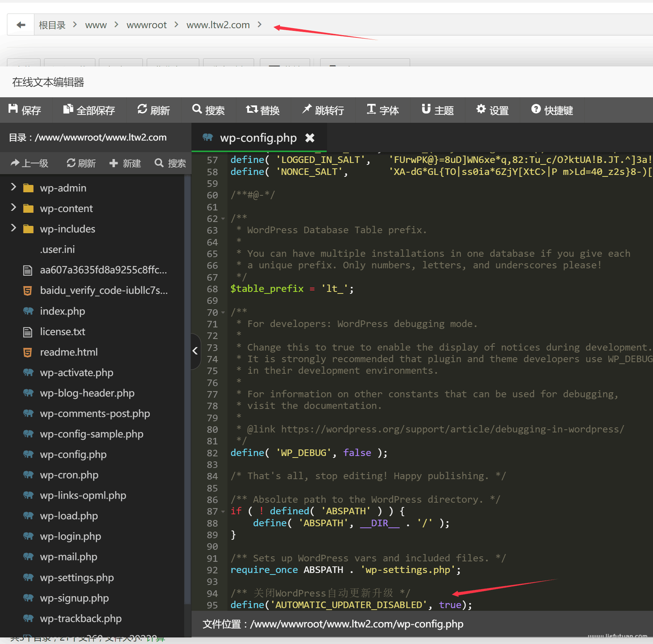Click 搜索 in the file sidebar
The width and height of the screenshot is (653, 644).
[170, 163]
